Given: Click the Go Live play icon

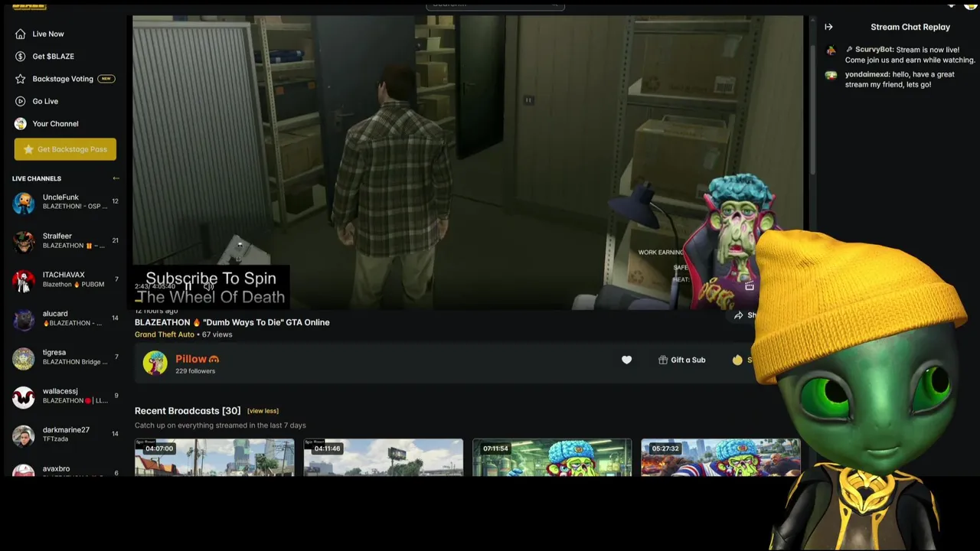Looking at the screenshot, I should (20, 101).
